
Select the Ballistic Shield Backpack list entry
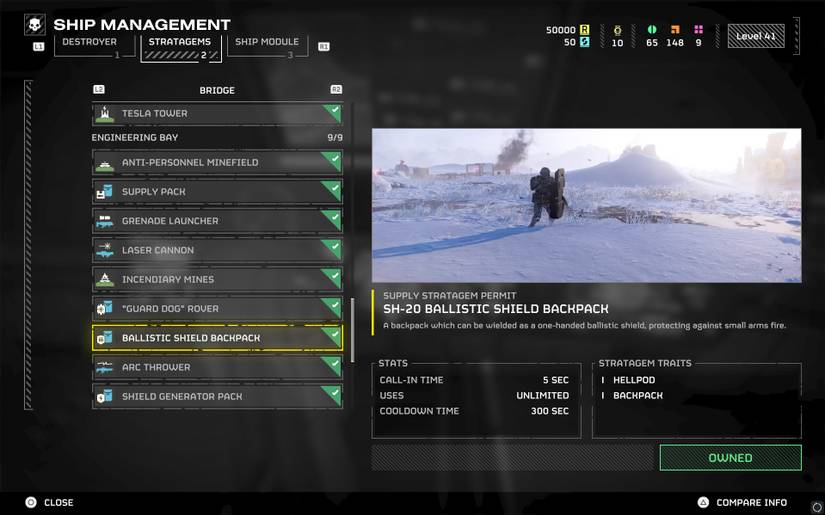point(216,338)
